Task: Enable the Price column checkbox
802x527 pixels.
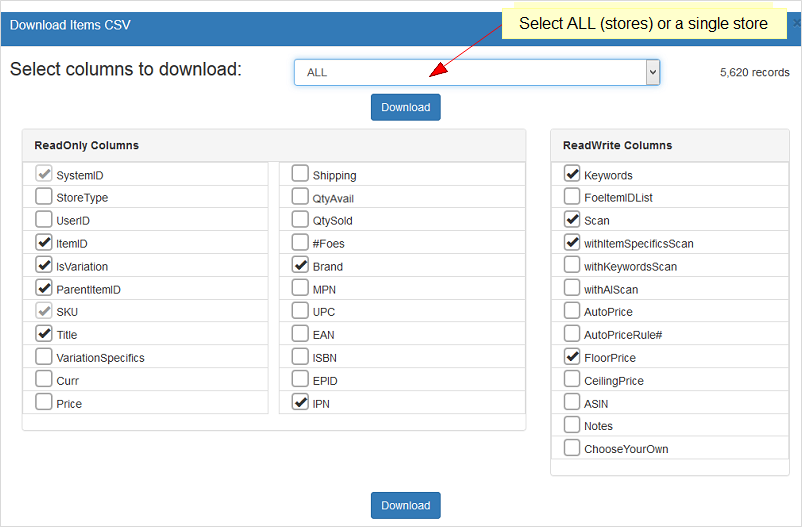Action: click(x=44, y=403)
